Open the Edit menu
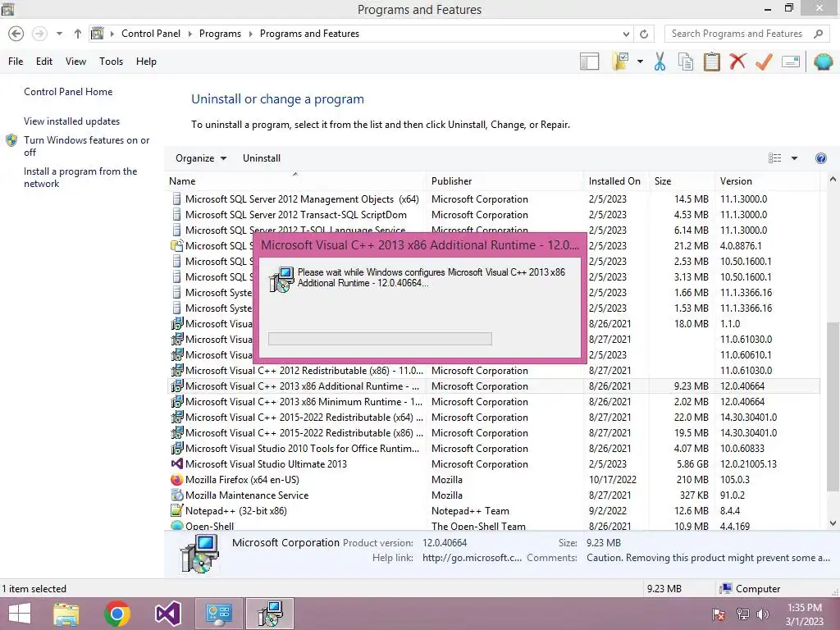840x630 pixels. click(x=44, y=62)
